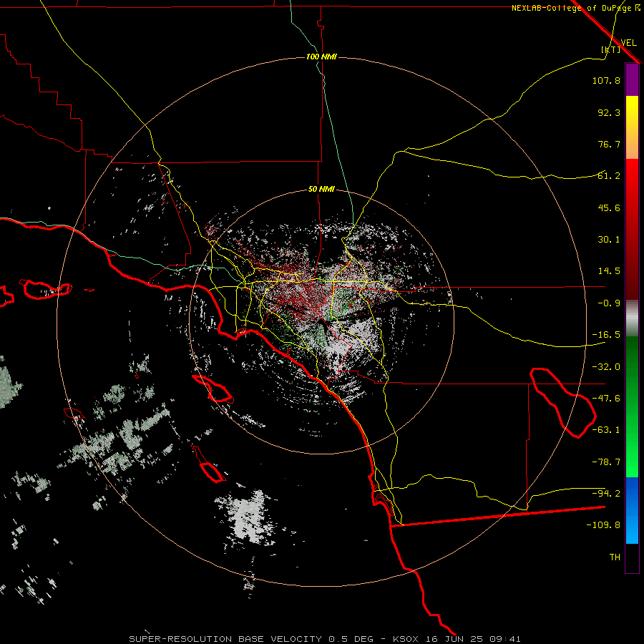The image size is (644, 644).
Task: Select the -63.1 value on velocity scale
Action: coord(606,430)
